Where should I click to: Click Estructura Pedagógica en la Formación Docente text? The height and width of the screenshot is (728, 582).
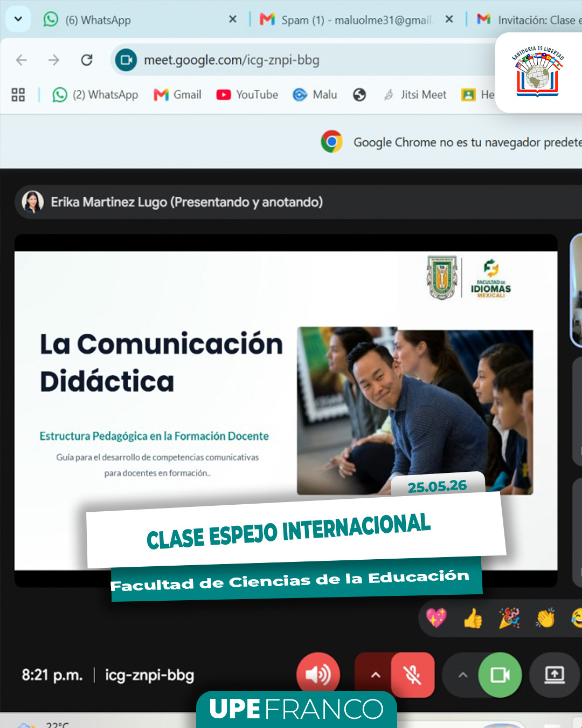[154, 436]
